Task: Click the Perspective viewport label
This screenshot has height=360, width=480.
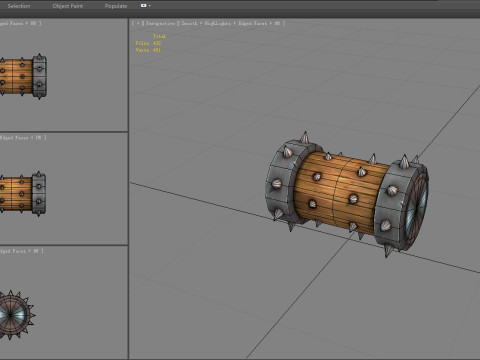Action: [160, 23]
